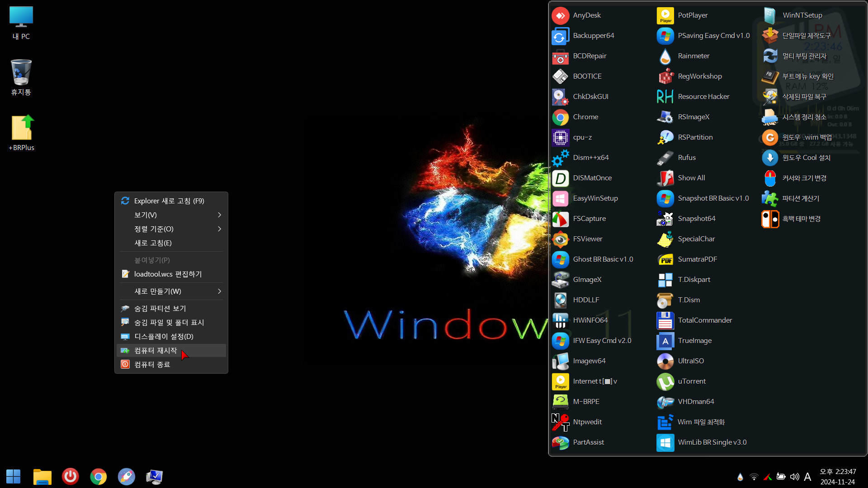Open Rainmeter in the app list
The height and width of the screenshot is (488, 868).
tap(683, 56)
